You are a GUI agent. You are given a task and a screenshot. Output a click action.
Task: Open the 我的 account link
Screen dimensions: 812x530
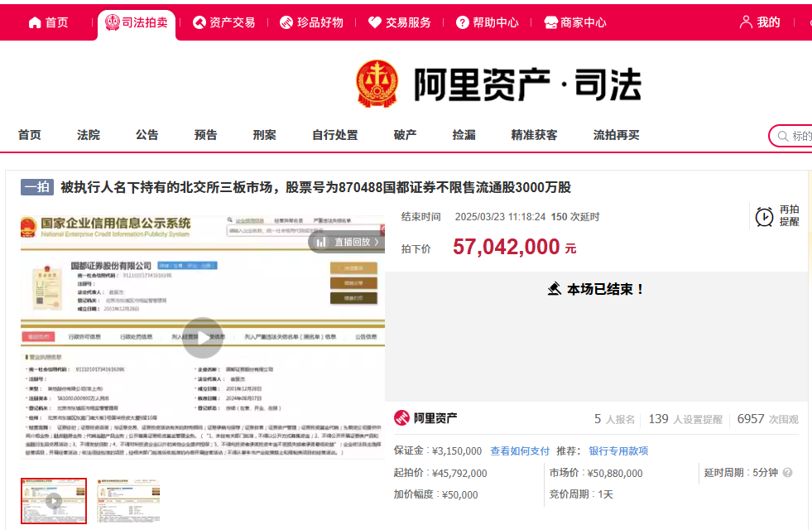pos(768,22)
